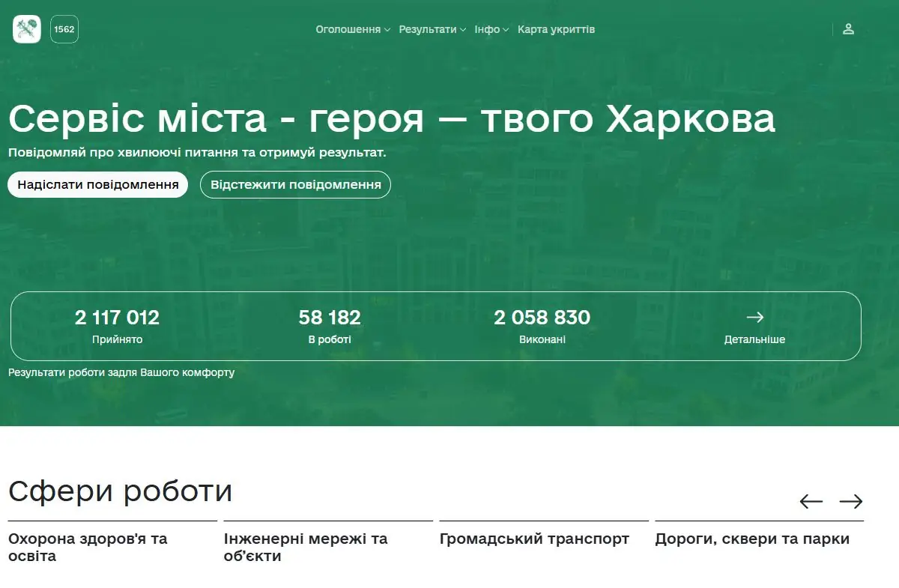Select the Охорона здоров'я та освіта category
This screenshot has width=899, height=588.
point(88,547)
